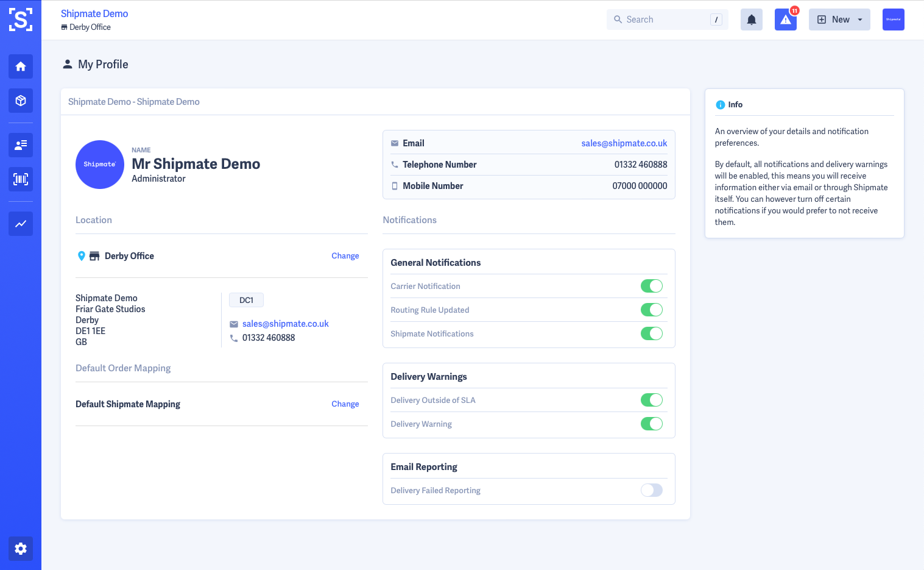Select the telephone number 01332 460888 value
Screen dimensions: 924x570
tap(641, 165)
